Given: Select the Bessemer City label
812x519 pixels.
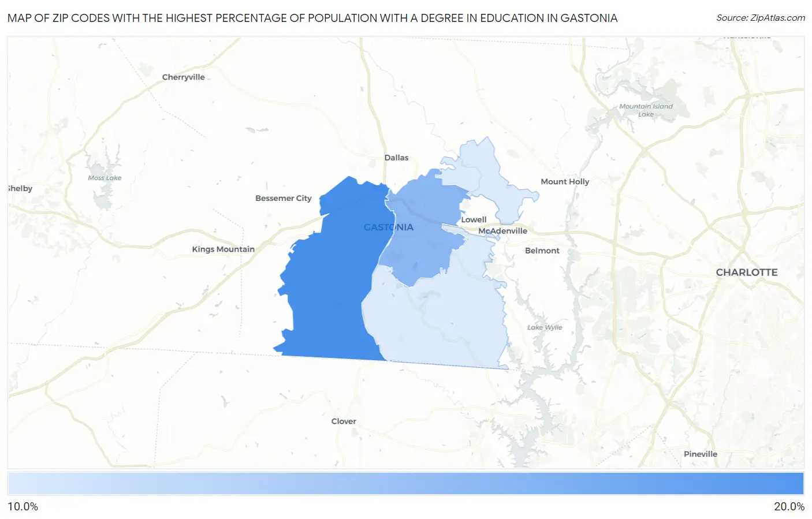Looking at the screenshot, I should 283,198.
